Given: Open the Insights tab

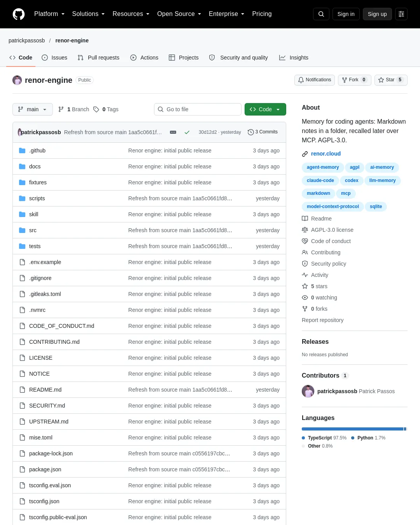Looking at the screenshot, I should (294, 58).
